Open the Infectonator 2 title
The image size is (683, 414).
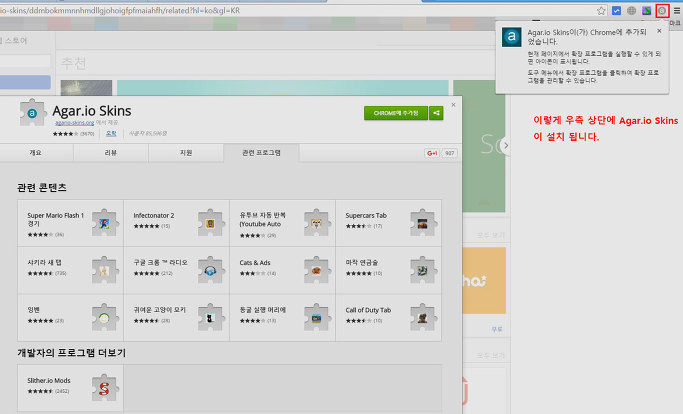pyautogui.click(x=154, y=215)
